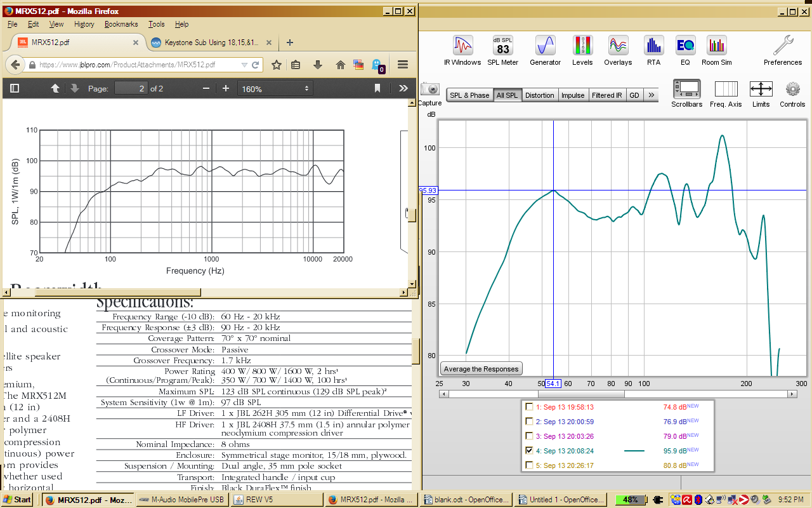Open new Firefox tab
Screen dimensions: 812x508
pyautogui.click(x=290, y=43)
